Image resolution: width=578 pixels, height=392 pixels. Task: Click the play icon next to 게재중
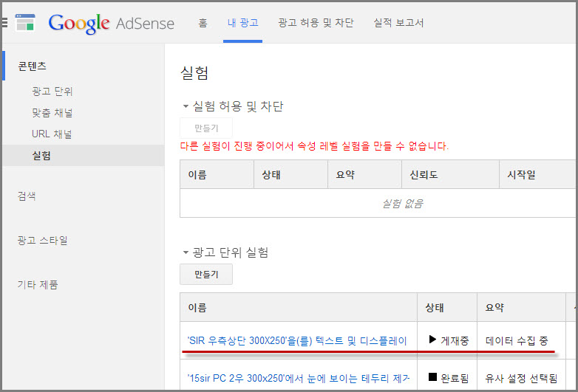point(432,340)
